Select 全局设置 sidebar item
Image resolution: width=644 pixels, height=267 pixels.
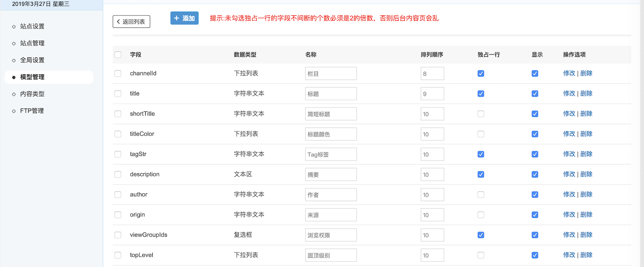pos(32,60)
